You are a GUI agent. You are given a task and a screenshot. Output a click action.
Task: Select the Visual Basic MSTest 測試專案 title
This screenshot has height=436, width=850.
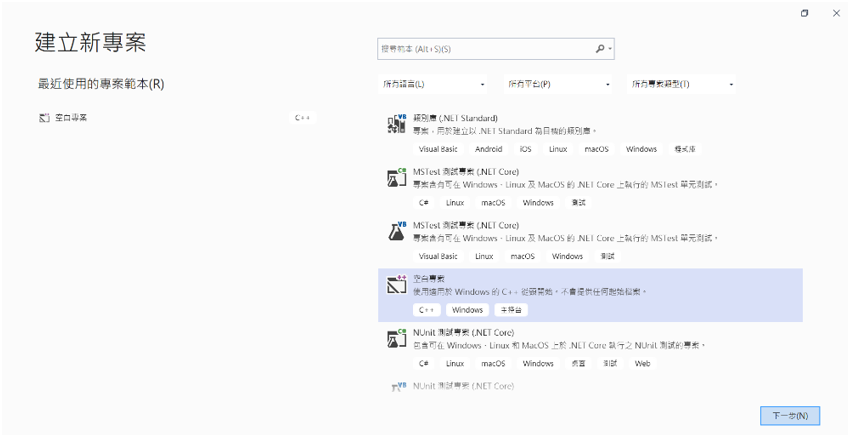coord(466,226)
